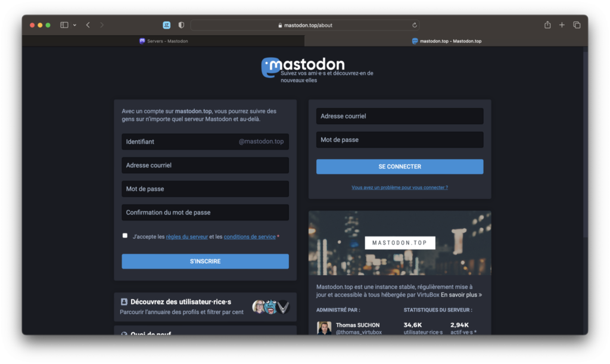Focus the Identifiant signup field

click(x=205, y=142)
